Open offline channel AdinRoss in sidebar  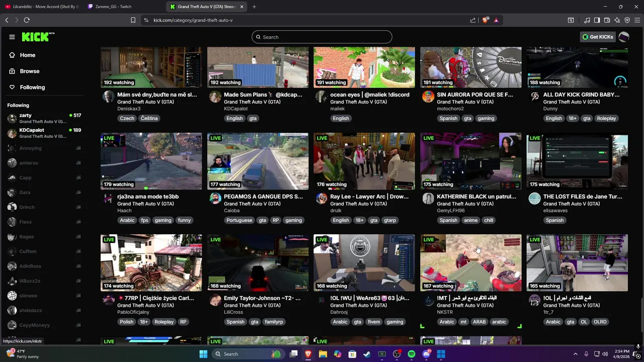click(44, 266)
